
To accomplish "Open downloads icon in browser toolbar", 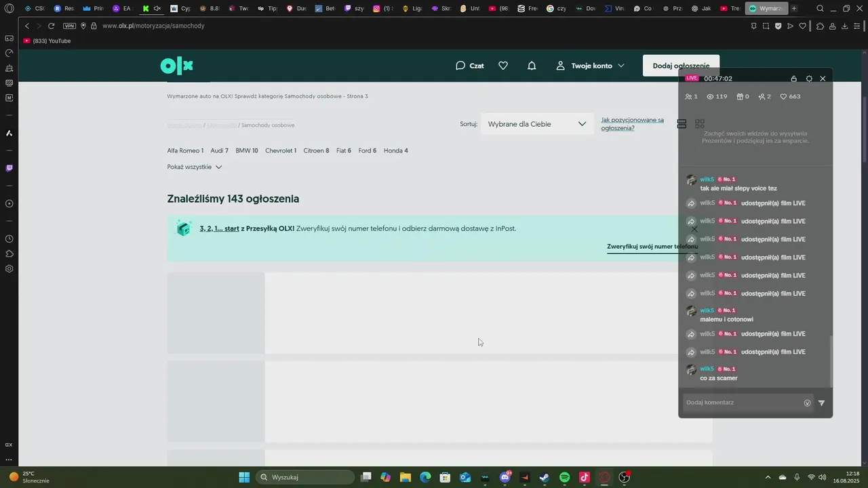I will [x=844, y=26].
